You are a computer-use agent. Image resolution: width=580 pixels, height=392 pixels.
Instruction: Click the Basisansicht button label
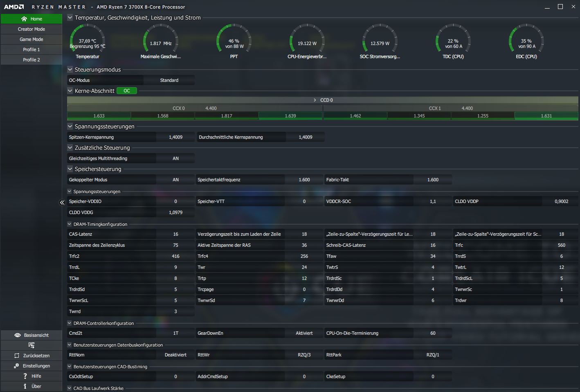tap(36, 335)
